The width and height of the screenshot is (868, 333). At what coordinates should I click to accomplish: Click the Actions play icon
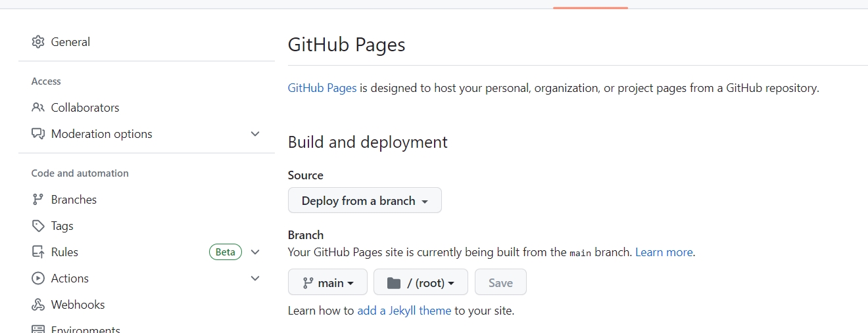pyautogui.click(x=38, y=278)
